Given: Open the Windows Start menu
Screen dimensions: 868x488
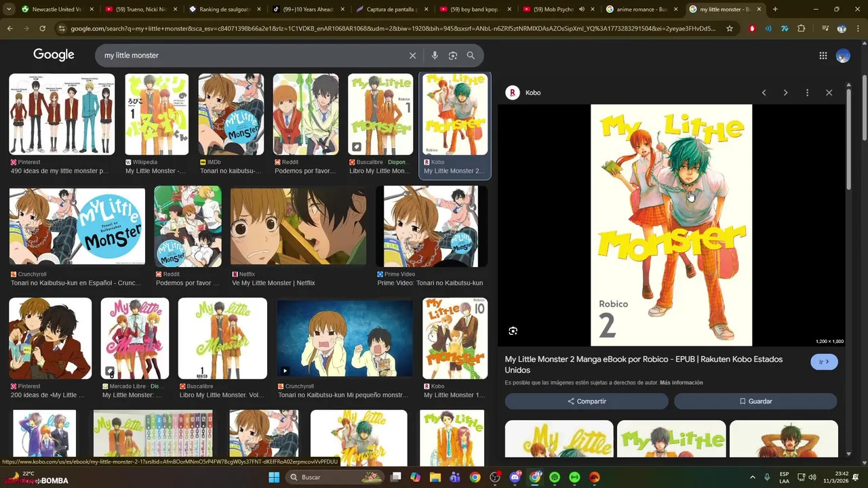Looking at the screenshot, I should pos(274,477).
